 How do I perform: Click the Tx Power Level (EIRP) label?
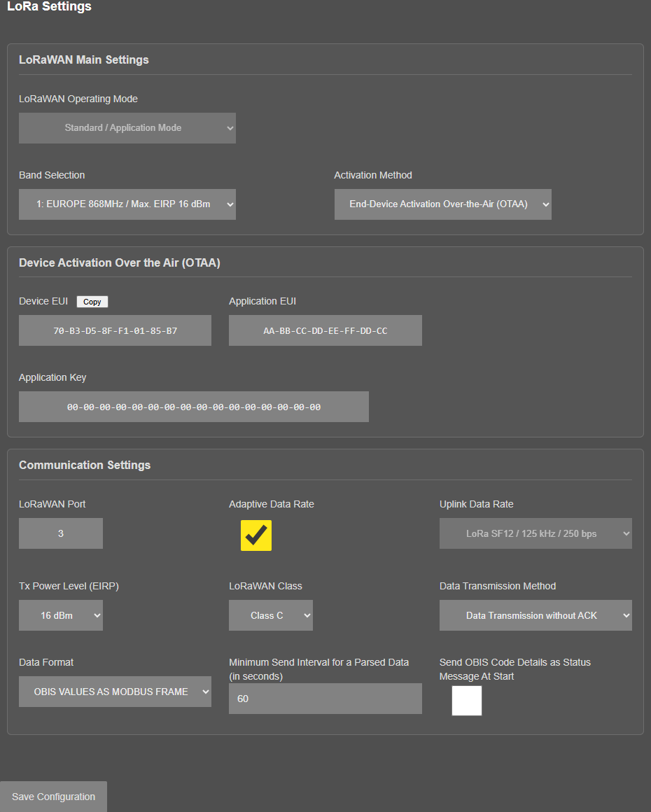coord(69,586)
